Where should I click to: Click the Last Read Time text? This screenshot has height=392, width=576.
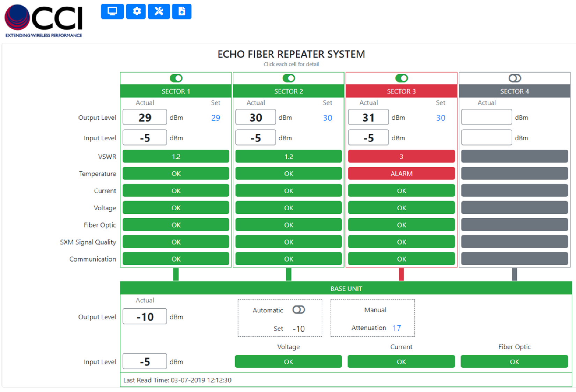[177, 380]
